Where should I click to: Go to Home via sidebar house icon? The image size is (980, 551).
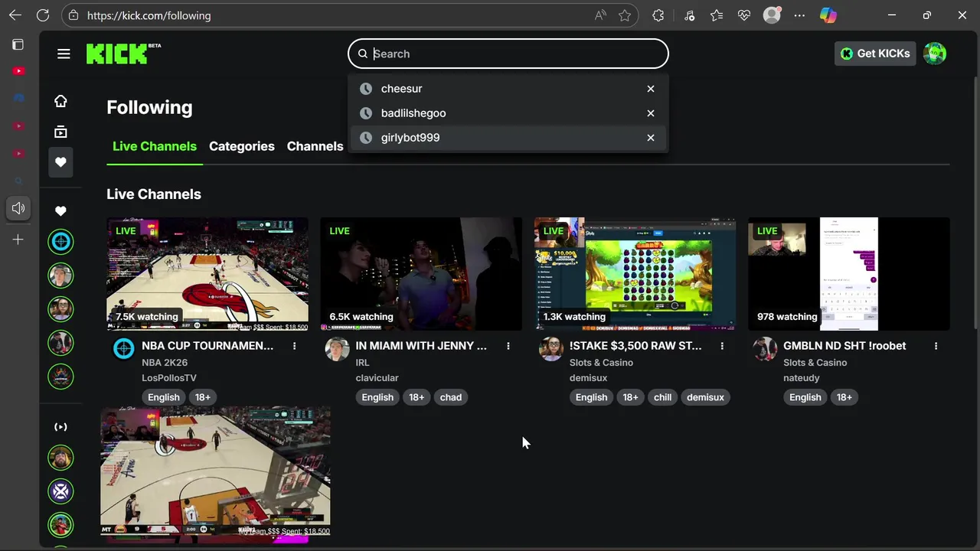(60, 101)
